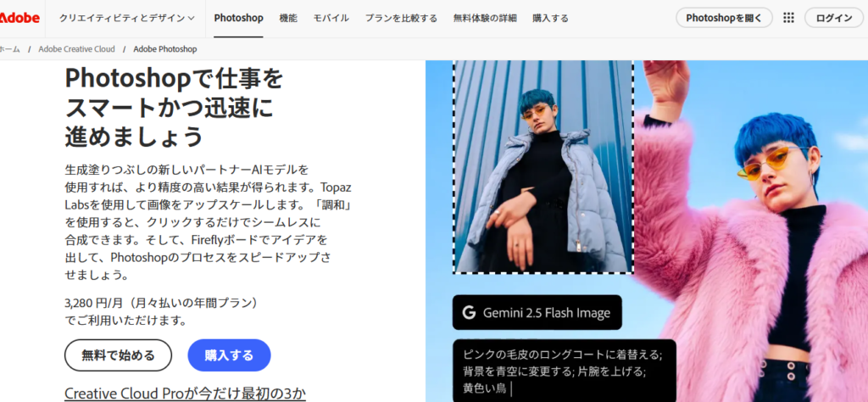Click the Gemini 2.5 Flash Image chip
868x402 pixels.
pyautogui.click(x=537, y=312)
